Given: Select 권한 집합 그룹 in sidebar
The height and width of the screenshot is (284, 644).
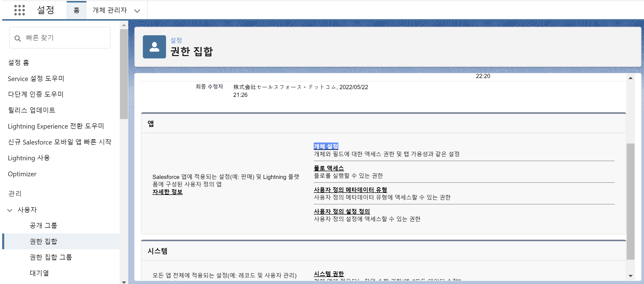Looking at the screenshot, I should (51, 257).
